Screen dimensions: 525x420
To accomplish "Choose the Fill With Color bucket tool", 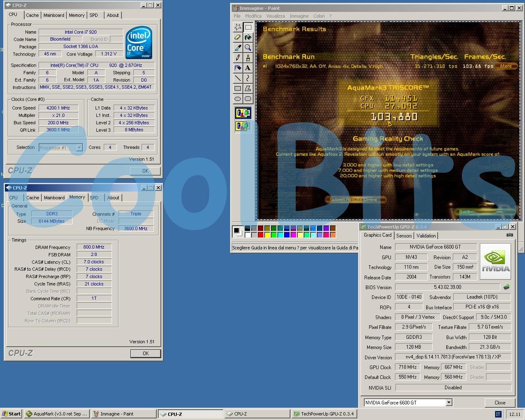I will (248, 37).
